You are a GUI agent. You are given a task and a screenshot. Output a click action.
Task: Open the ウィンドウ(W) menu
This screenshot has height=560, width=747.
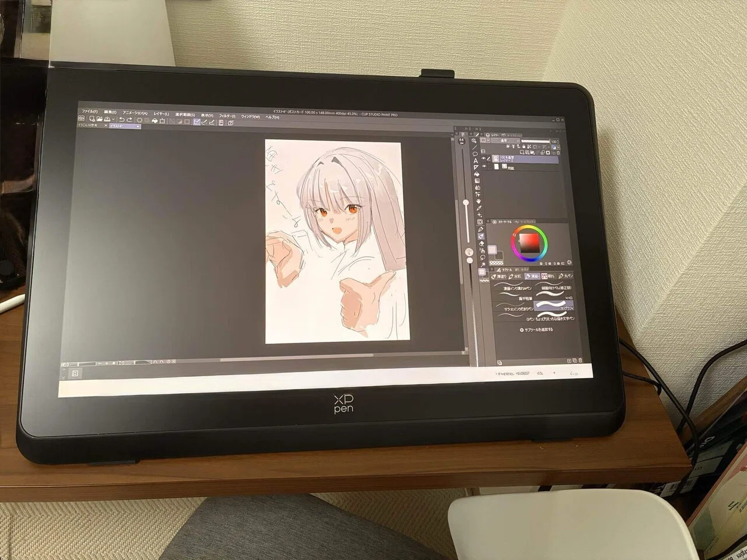point(250,117)
